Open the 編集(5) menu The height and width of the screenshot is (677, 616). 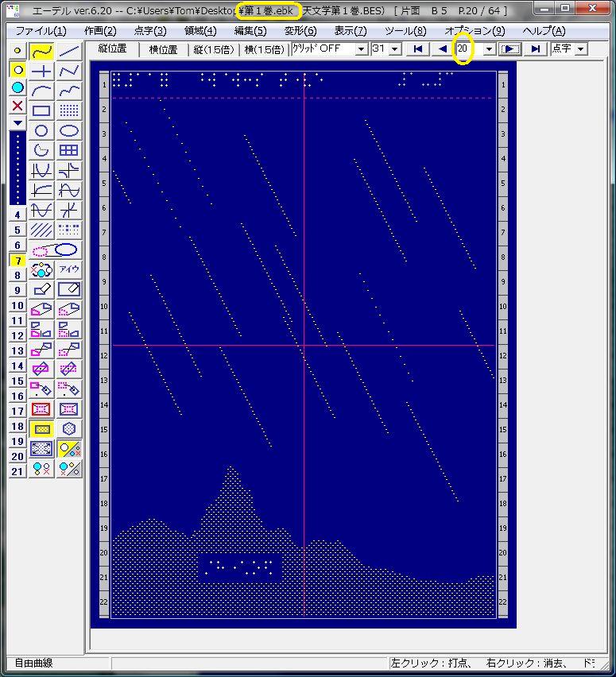tap(250, 31)
